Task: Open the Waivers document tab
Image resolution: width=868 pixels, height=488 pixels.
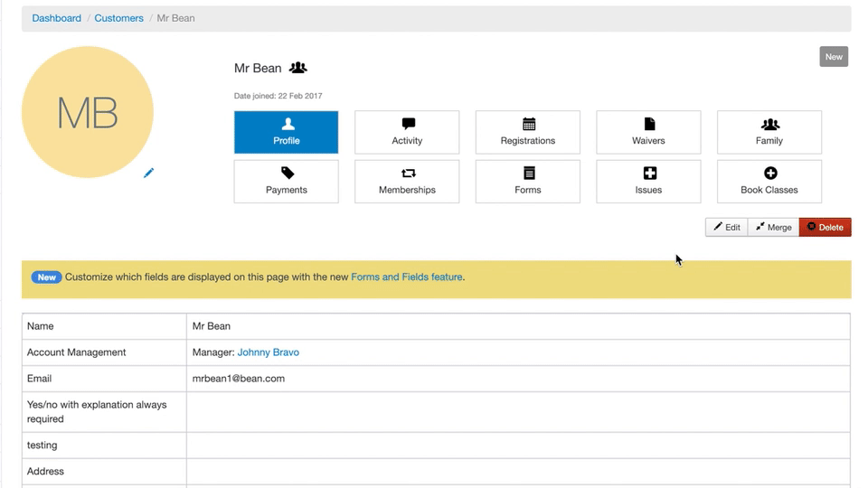Action: coord(648,132)
